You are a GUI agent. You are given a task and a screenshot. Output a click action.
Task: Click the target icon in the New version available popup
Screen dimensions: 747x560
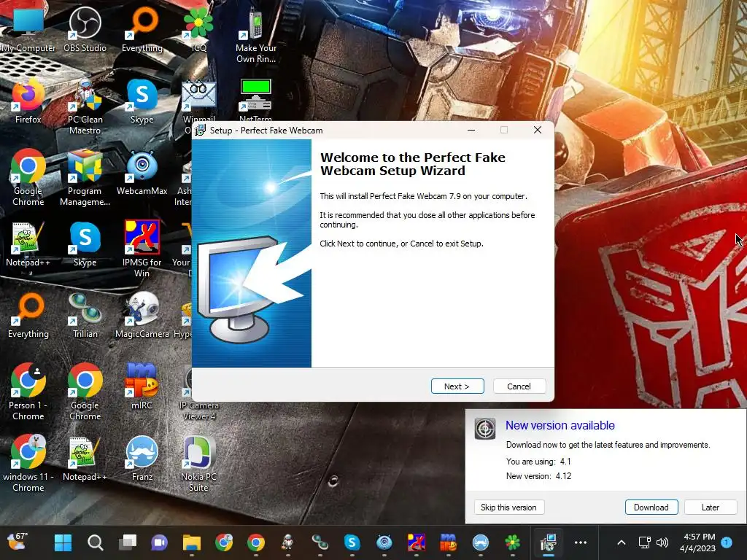click(x=485, y=429)
